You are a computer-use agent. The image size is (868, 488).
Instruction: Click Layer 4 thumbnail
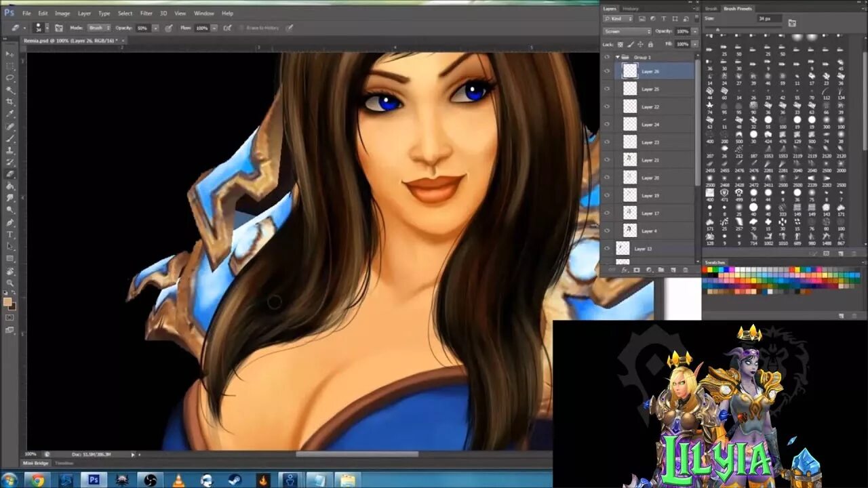630,230
